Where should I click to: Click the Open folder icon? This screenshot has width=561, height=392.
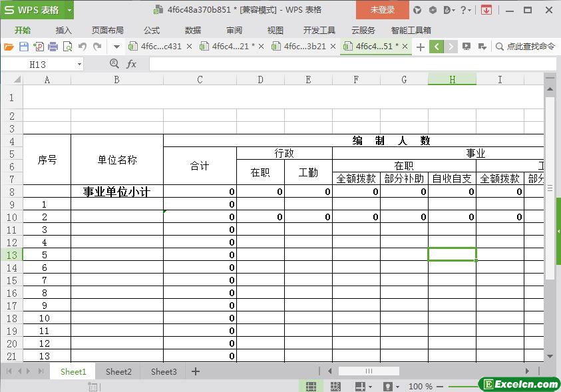coord(9,47)
